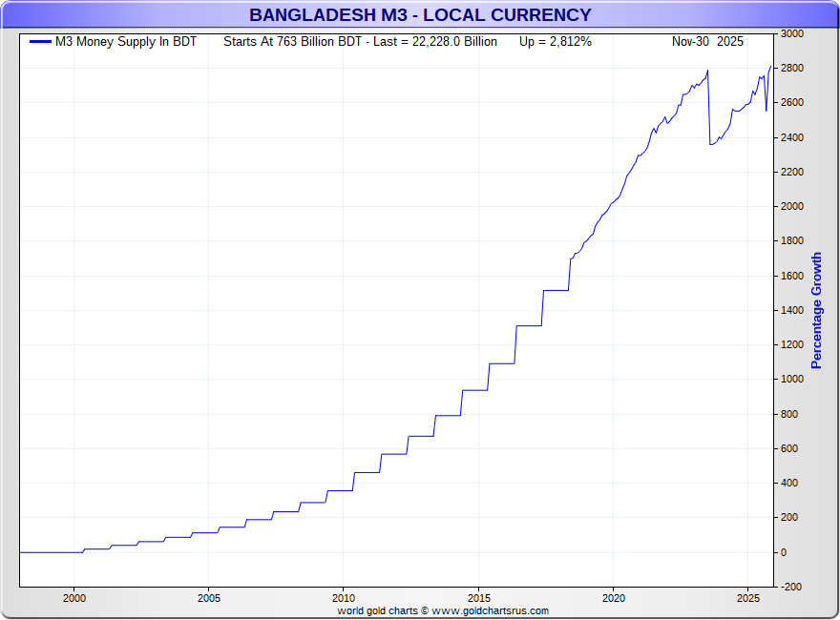Click the 'M3 Money Supply In BDT' legend label
The image size is (840, 620).
click(126, 42)
